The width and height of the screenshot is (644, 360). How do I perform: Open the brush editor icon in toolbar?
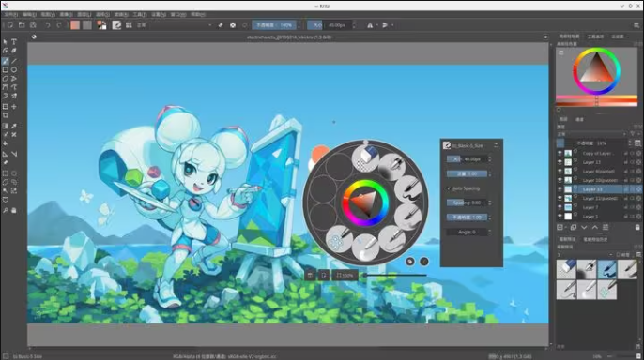coord(116,25)
